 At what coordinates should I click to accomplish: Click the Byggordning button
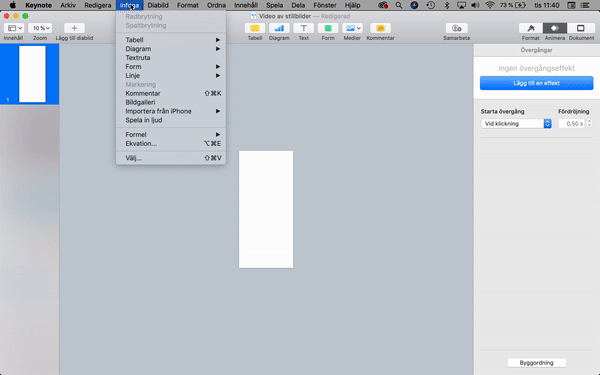[536, 363]
